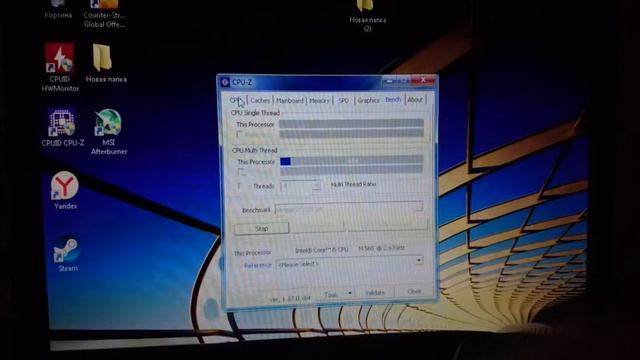640x360 pixels.
Task: Expand the Tools dropdown arrow
Action: coord(349,293)
